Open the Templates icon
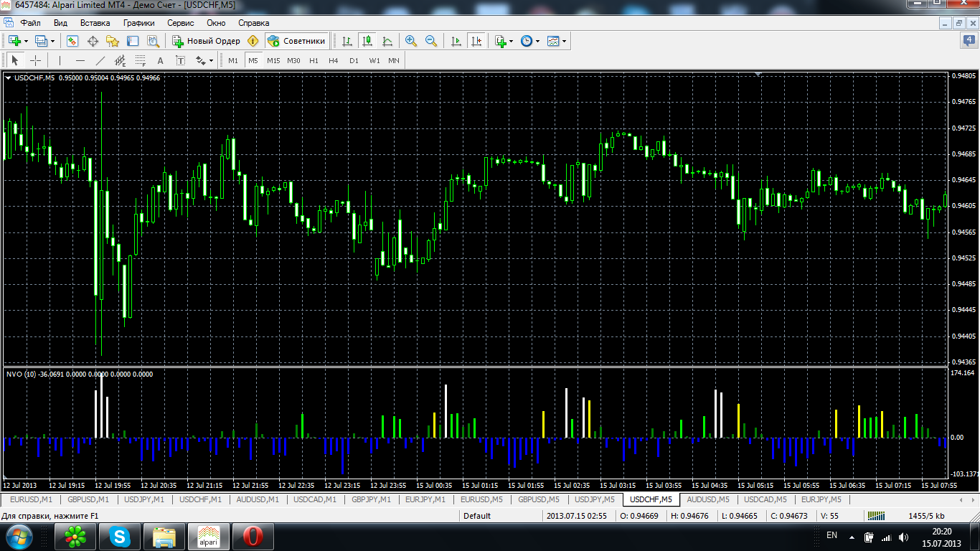This screenshot has height=551, width=980. tap(553, 41)
